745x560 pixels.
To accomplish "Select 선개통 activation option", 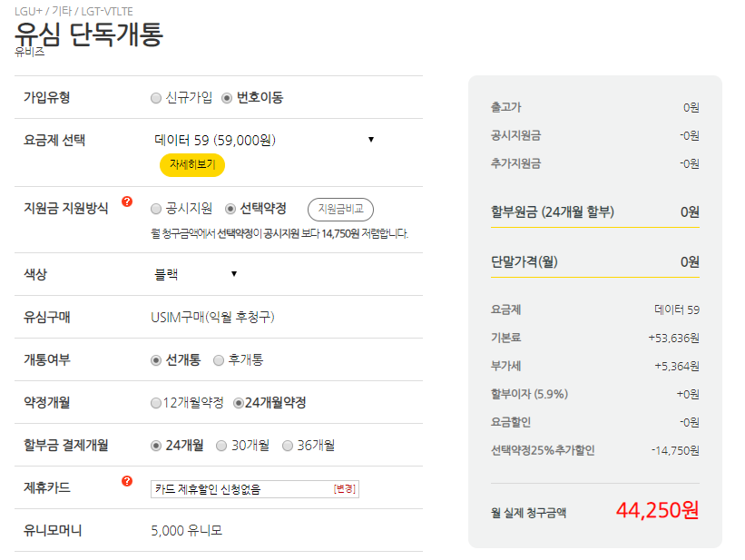I will coord(156,360).
